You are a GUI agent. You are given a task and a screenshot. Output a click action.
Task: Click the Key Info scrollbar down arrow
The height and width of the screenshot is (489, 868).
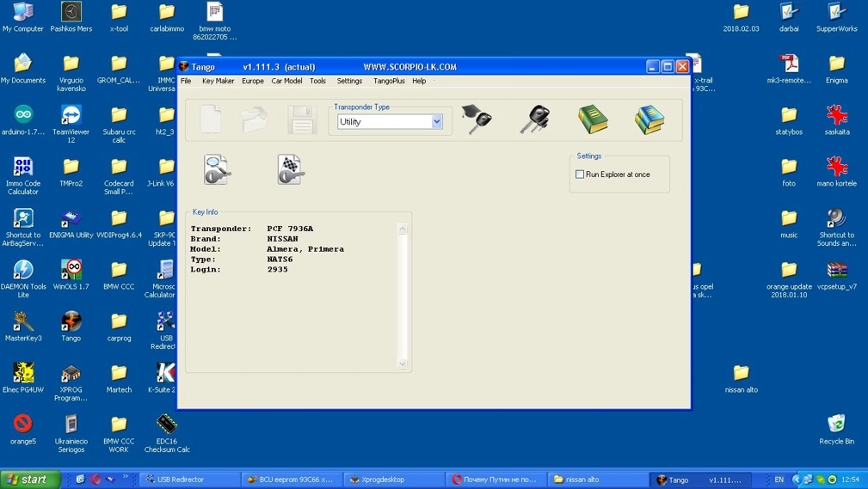[403, 364]
